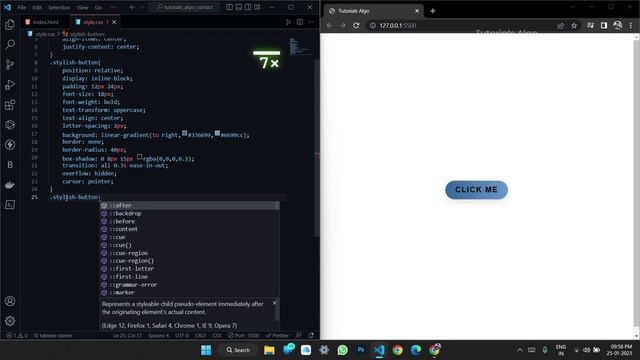
Task: Open the Accounts icon in VS Code
Action: pyautogui.click(x=10, y=301)
